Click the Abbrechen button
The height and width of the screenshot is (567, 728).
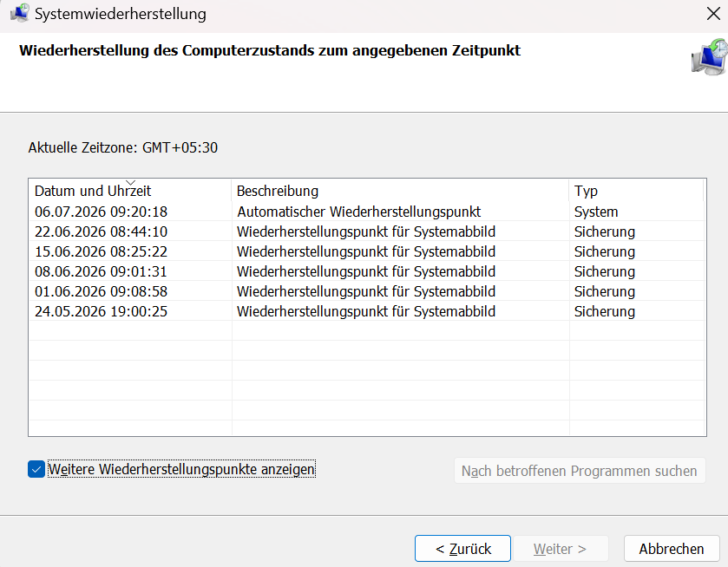pos(672,549)
